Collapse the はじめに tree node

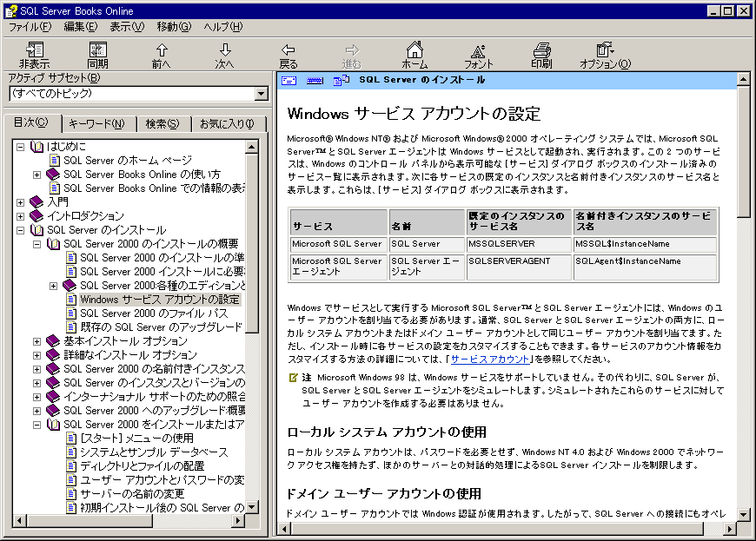[20, 147]
